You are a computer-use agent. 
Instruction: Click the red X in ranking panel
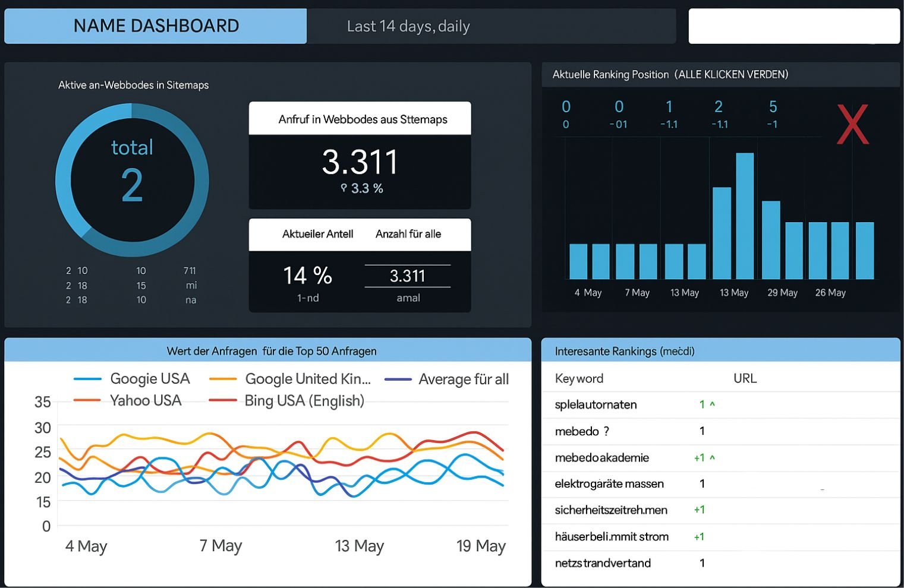(x=852, y=124)
